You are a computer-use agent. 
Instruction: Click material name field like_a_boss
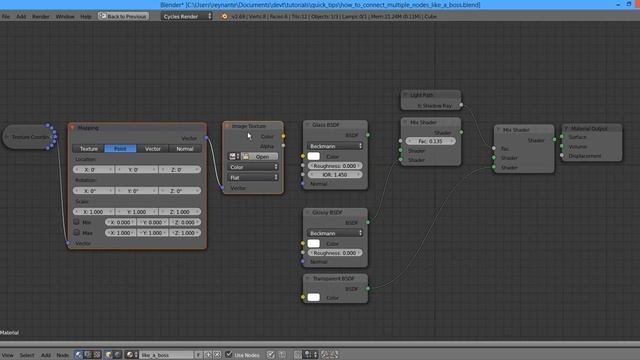(x=166, y=355)
